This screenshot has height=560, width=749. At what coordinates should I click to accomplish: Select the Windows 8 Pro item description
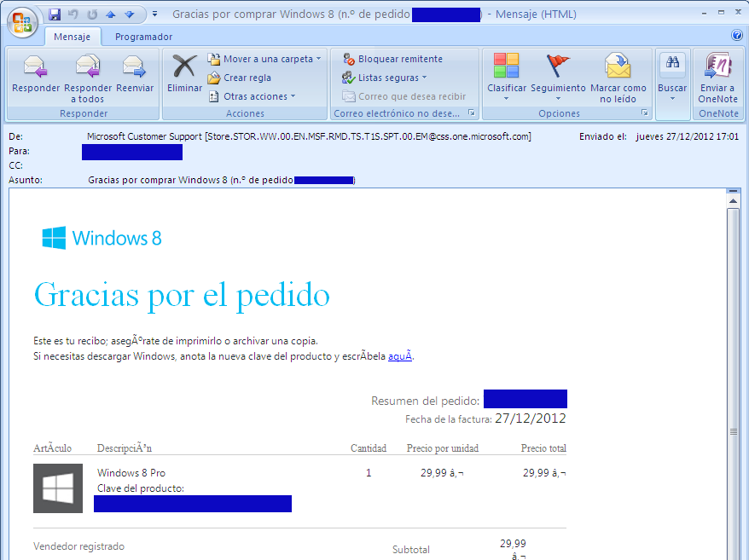click(x=131, y=473)
